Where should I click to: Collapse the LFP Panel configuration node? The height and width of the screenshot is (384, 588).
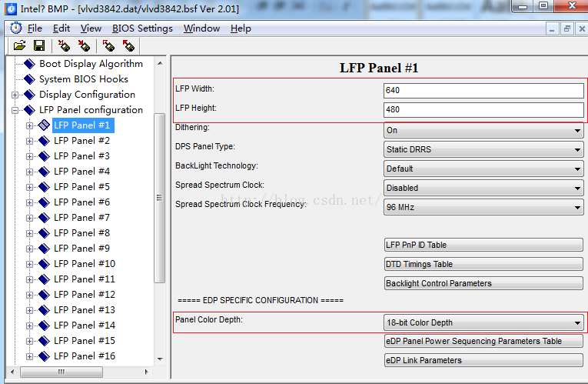point(15,110)
